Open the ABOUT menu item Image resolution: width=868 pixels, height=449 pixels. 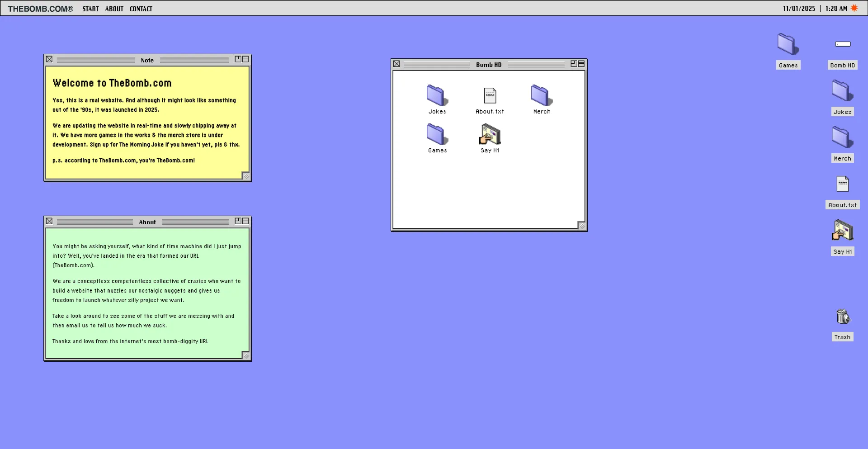pos(114,9)
